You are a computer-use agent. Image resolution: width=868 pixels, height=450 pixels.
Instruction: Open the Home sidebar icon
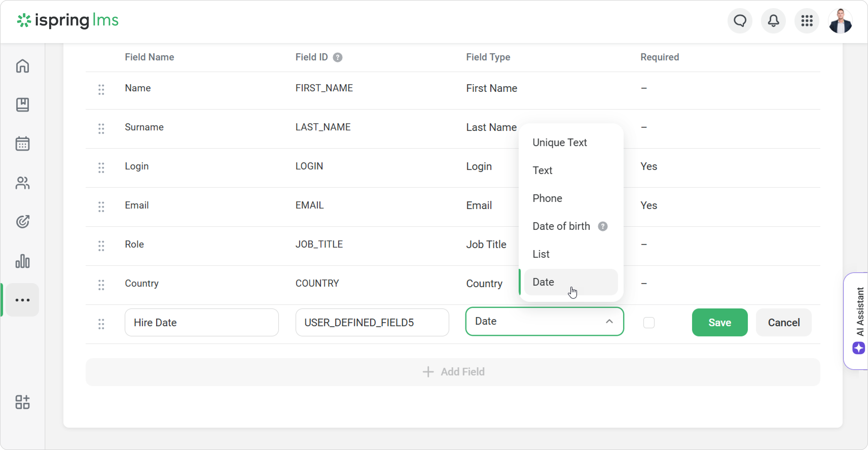tap(22, 66)
